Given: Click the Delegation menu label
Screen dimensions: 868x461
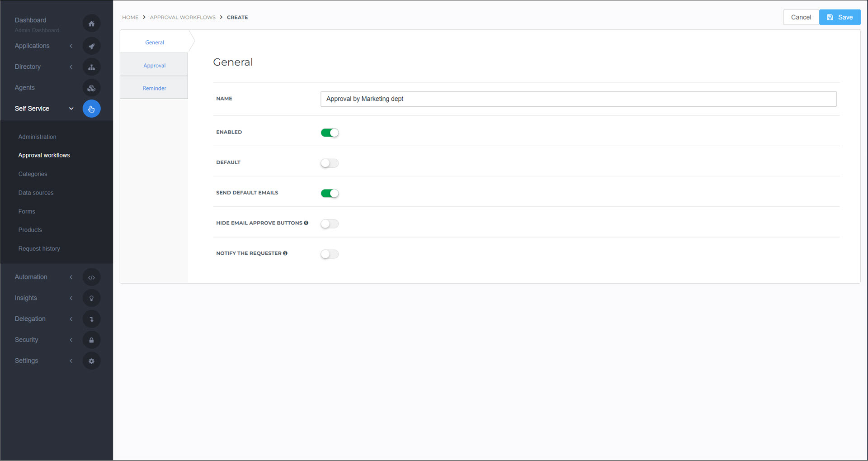Looking at the screenshot, I should point(30,318).
